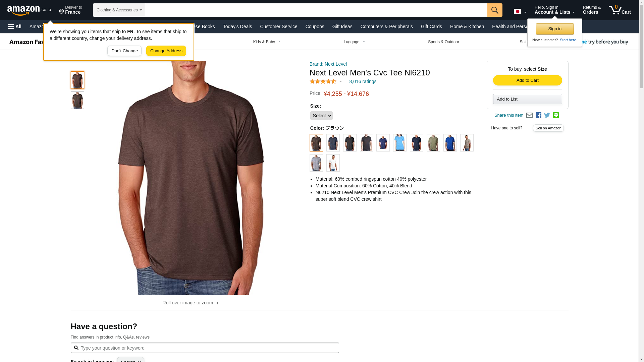The height and width of the screenshot is (362, 644).
Task: Open the All hamburger menu
Action: click(x=15, y=26)
